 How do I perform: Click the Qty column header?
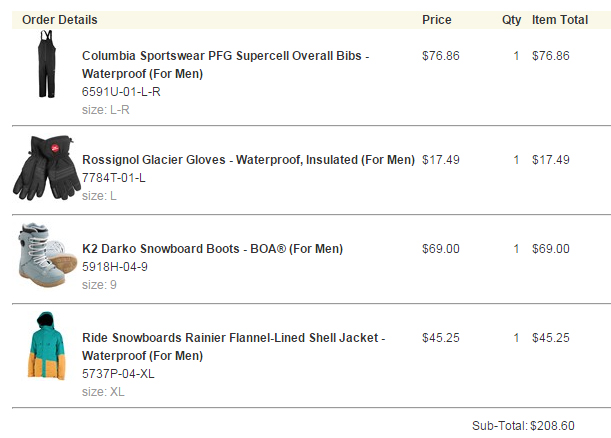(511, 20)
